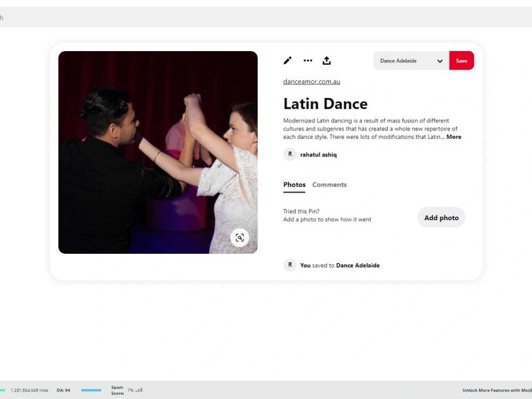Open the Dance Adelaide board link in saved note
Viewport: 532px width, 399px height.
(x=358, y=265)
